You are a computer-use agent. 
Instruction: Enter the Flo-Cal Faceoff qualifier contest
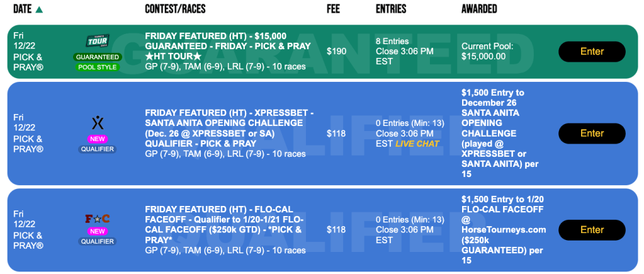click(592, 230)
